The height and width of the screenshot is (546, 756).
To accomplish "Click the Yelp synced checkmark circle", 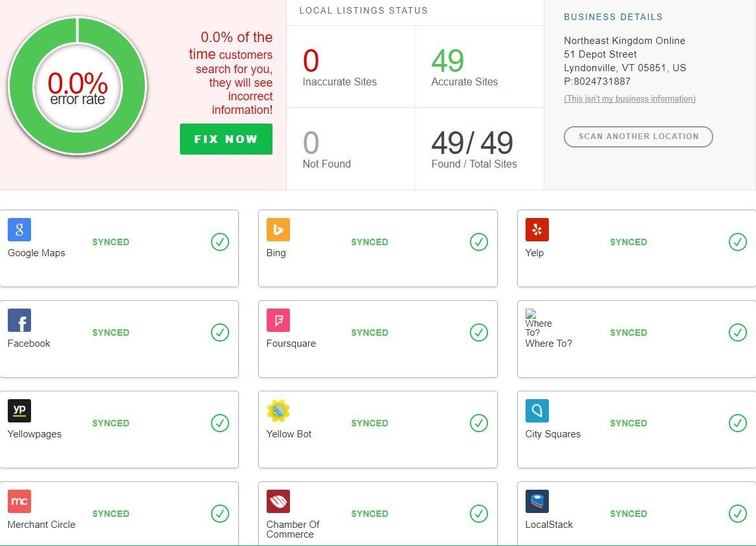I will click(738, 242).
